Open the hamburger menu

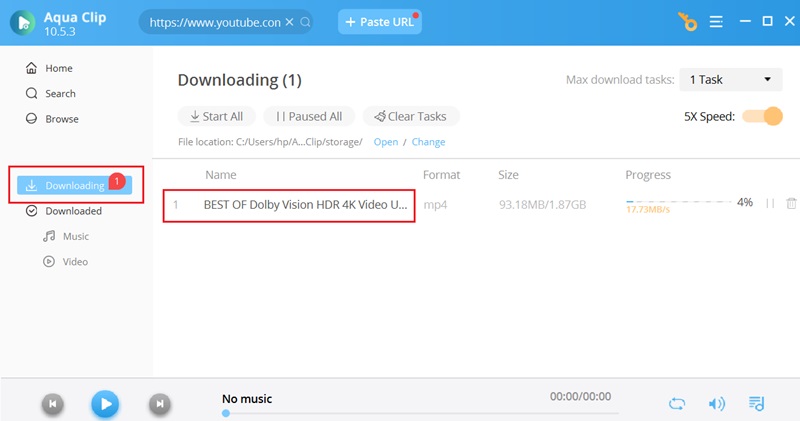[716, 22]
